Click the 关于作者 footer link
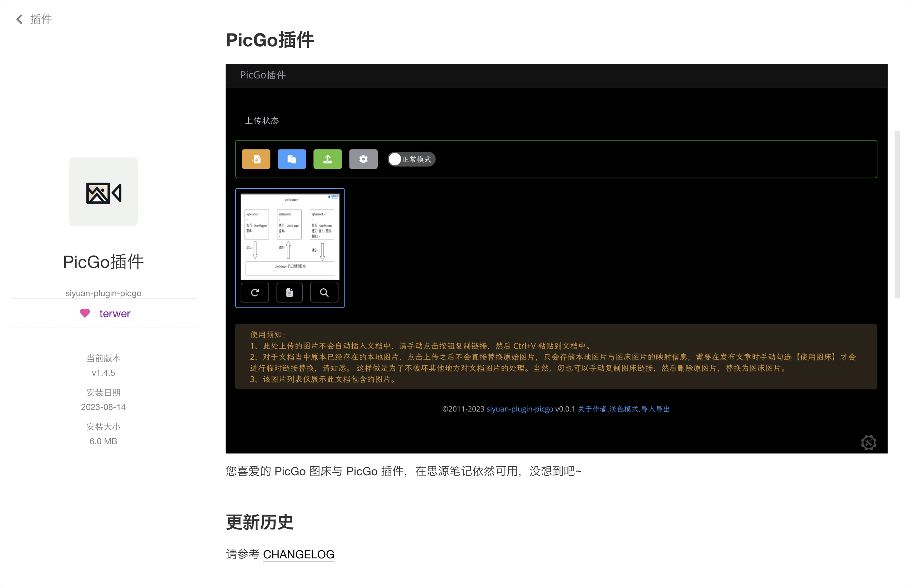This screenshot has width=911, height=588. click(x=592, y=409)
